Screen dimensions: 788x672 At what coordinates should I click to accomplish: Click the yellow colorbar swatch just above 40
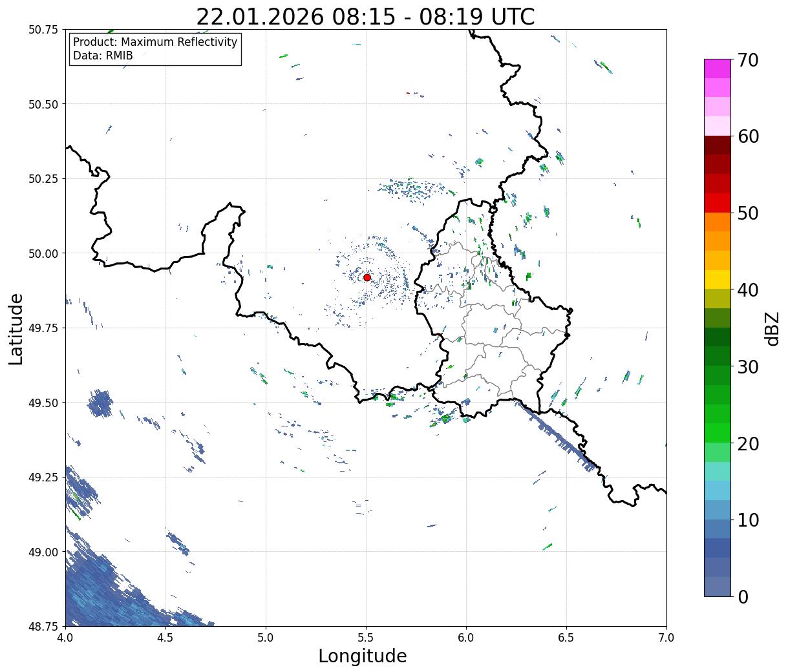coord(718,279)
